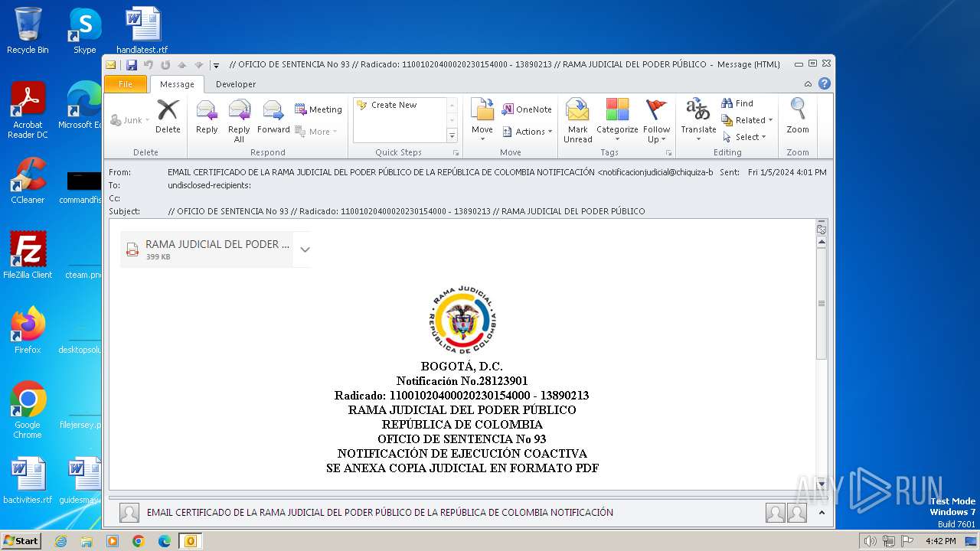Open the File tab
The height and width of the screenshot is (551, 980).
(126, 84)
